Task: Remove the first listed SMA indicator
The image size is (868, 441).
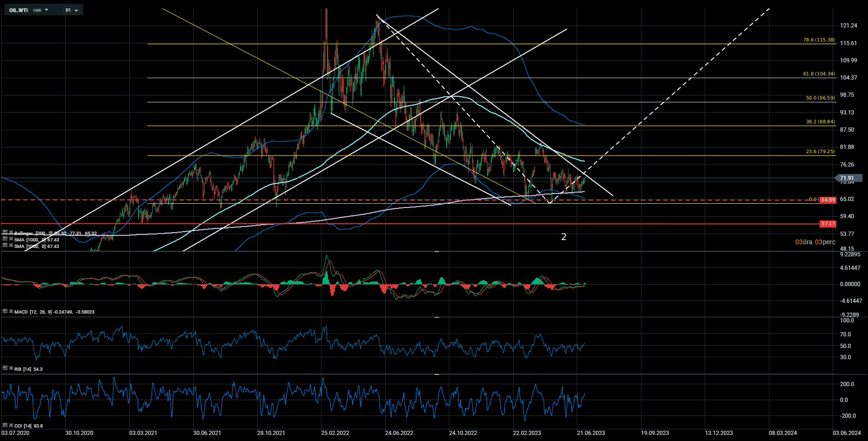Action: pyautogui.click(x=11, y=239)
